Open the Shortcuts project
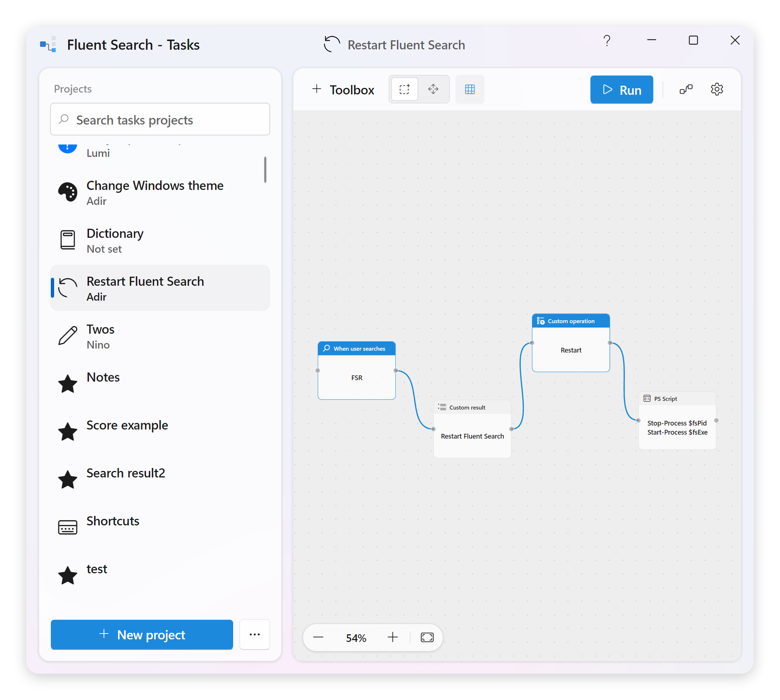Image resolution: width=780 pixels, height=700 pixels. 160,528
